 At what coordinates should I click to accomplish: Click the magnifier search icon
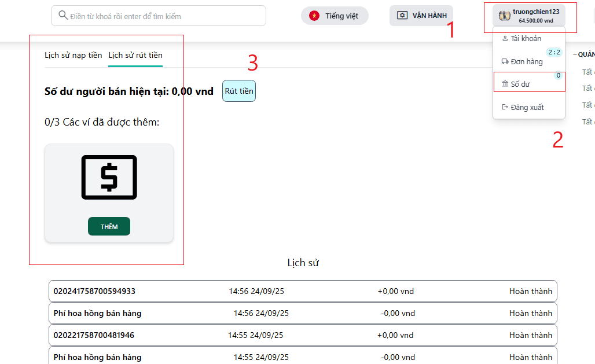click(62, 16)
